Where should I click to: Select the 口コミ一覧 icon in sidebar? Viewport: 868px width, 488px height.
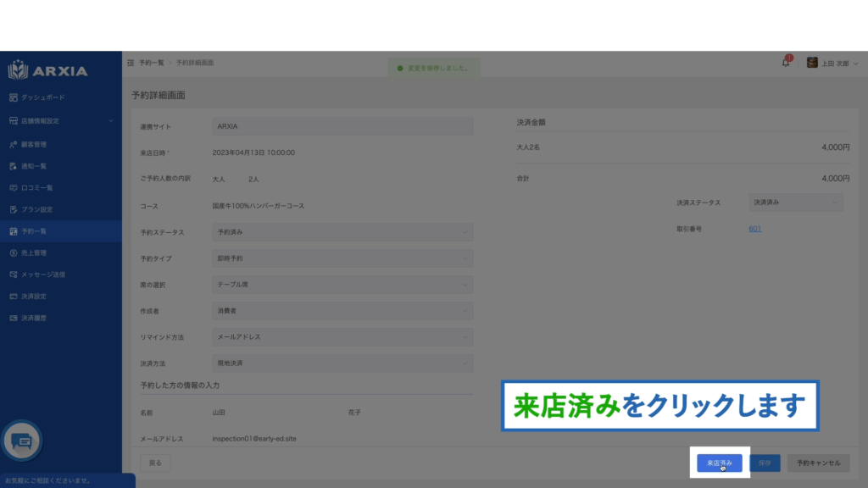[x=14, y=187]
